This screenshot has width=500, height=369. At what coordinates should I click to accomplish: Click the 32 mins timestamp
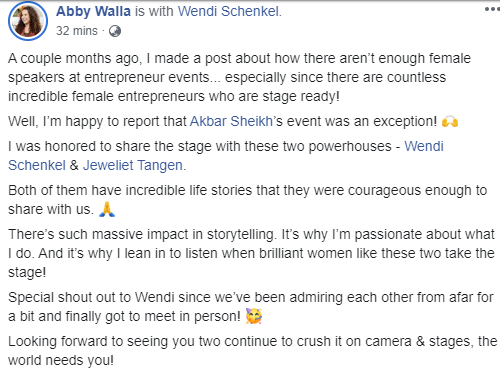point(77,31)
